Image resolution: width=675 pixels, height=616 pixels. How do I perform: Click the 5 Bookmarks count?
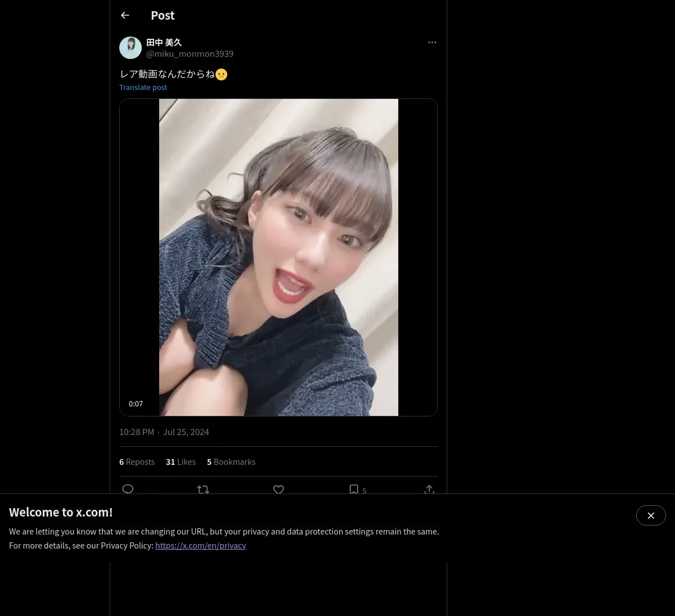tap(231, 461)
